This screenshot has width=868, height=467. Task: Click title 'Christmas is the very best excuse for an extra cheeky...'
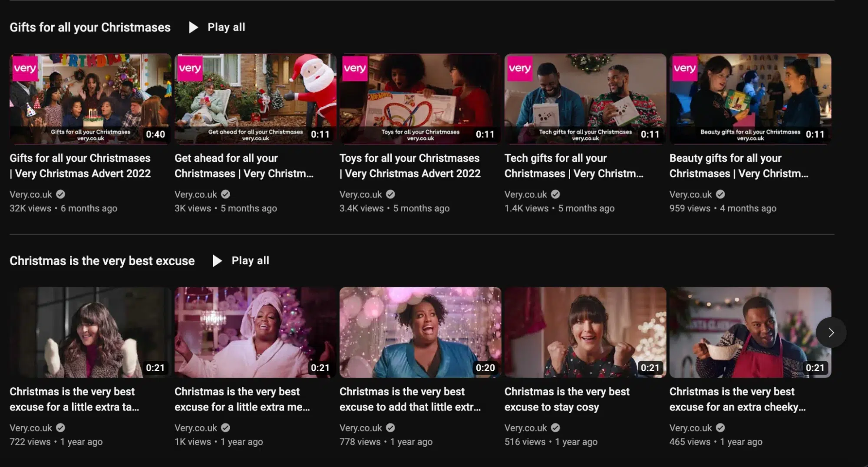pos(738,399)
